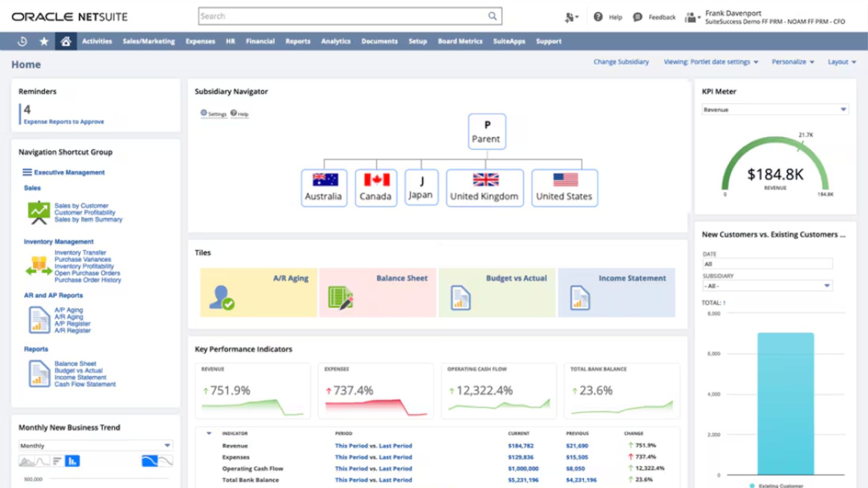The width and height of the screenshot is (868, 488).
Task: Open the Financial menu
Action: click(x=260, y=42)
